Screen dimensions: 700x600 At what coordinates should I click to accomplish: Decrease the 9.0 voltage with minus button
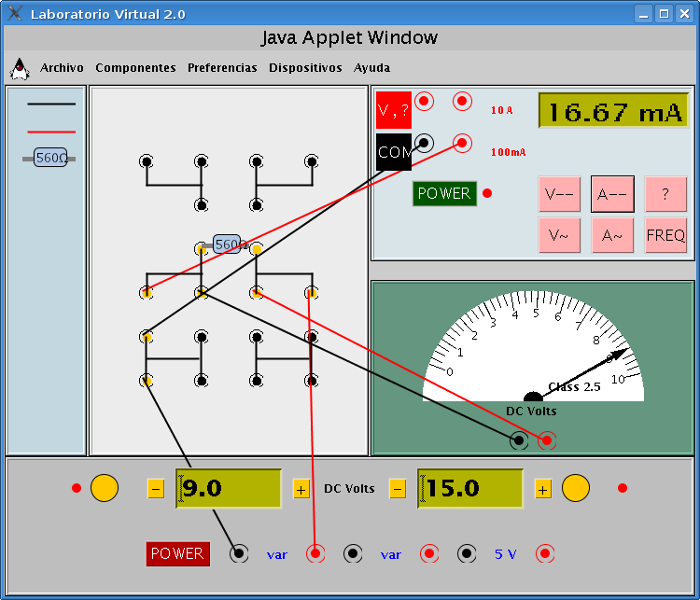[x=156, y=488]
